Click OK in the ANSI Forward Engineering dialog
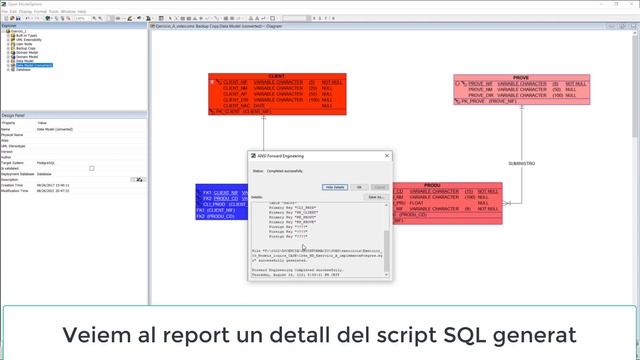 point(359,187)
